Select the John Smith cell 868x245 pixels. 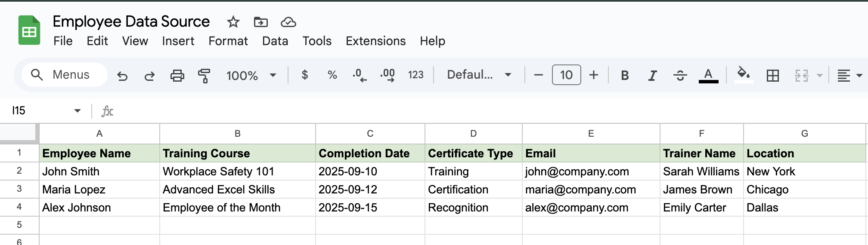tap(99, 171)
